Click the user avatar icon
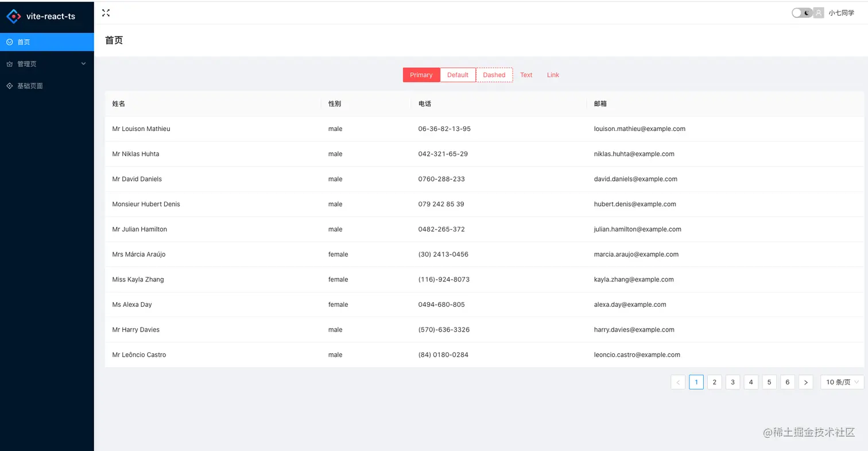 (819, 13)
